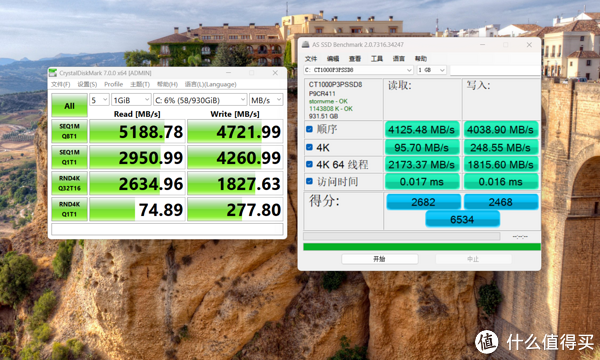This screenshot has height=360, width=600.
Task: Run the SEQ1M Q1T1 test
Action: 69,157
